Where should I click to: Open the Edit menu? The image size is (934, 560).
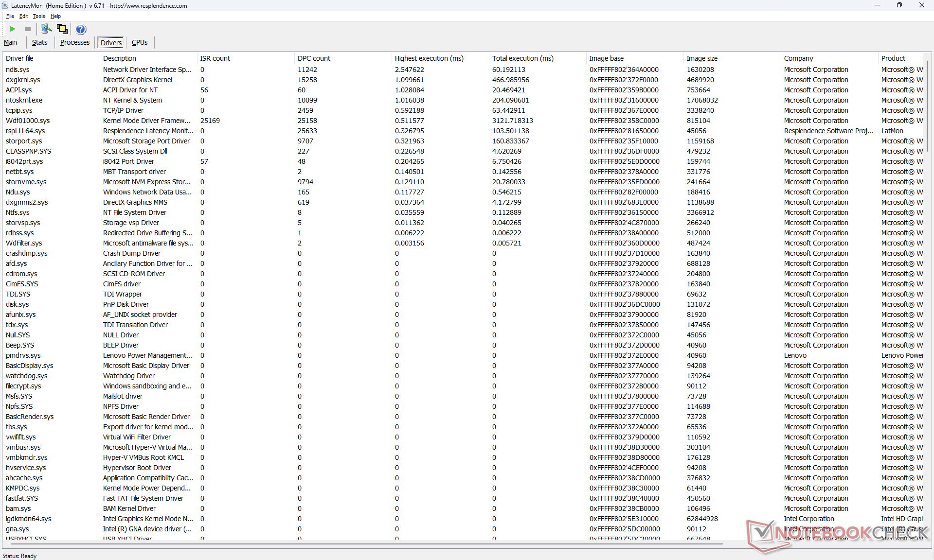click(x=23, y=16)
